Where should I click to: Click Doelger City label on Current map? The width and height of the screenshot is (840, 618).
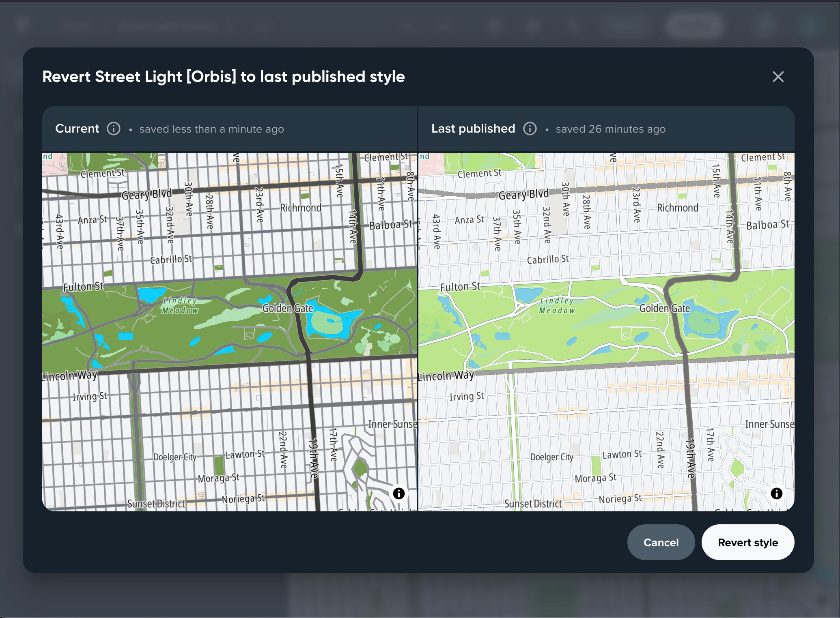pos(175,457)
